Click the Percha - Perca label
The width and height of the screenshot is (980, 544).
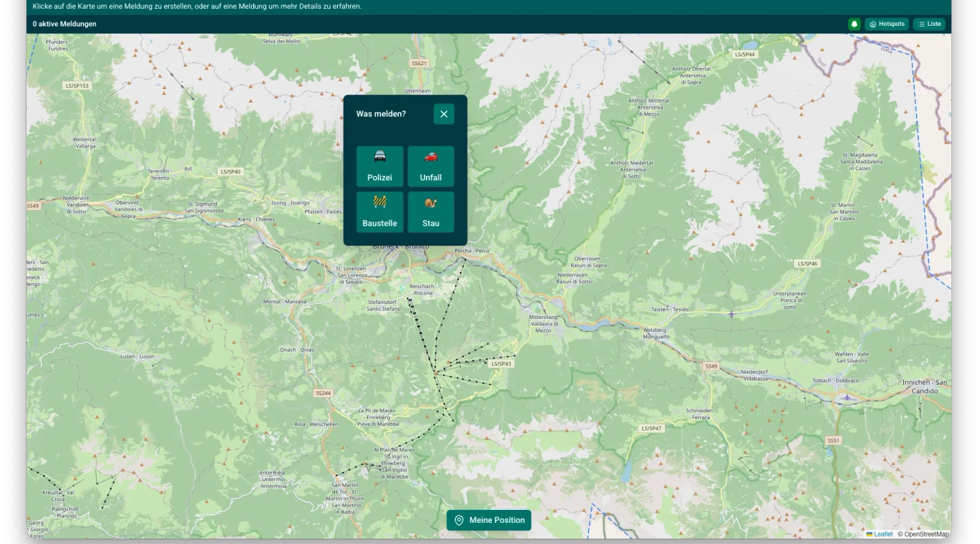coord(472,251)
